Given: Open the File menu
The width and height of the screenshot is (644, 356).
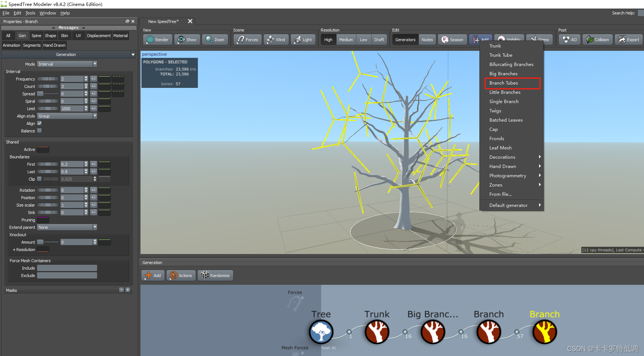Looking at the screenshot, I should point(6,13).
